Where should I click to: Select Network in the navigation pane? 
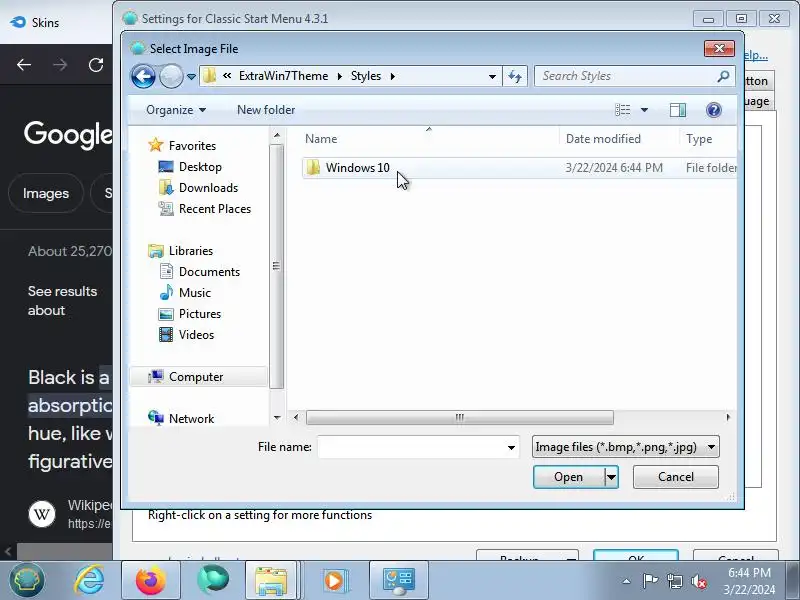coord(191,418)
